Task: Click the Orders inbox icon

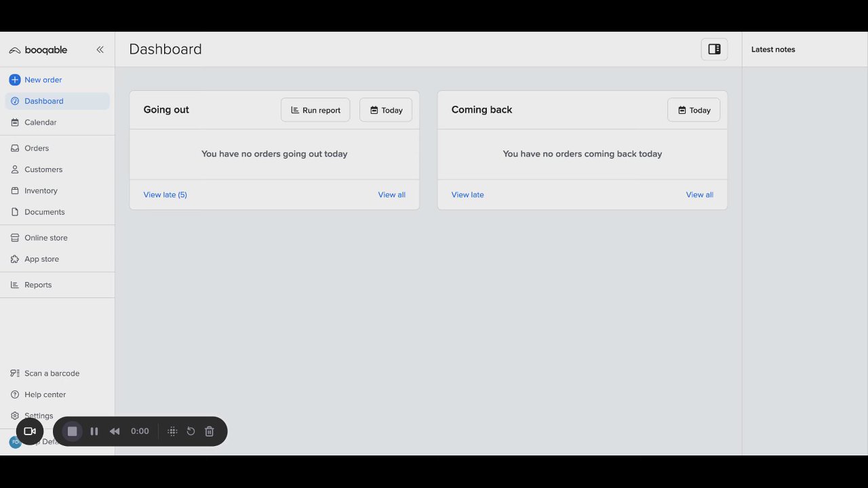Action: [x=15, y=148]
